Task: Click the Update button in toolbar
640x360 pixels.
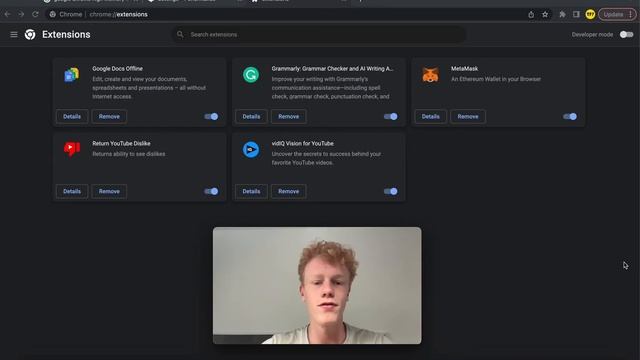Action: pos(613,15)
